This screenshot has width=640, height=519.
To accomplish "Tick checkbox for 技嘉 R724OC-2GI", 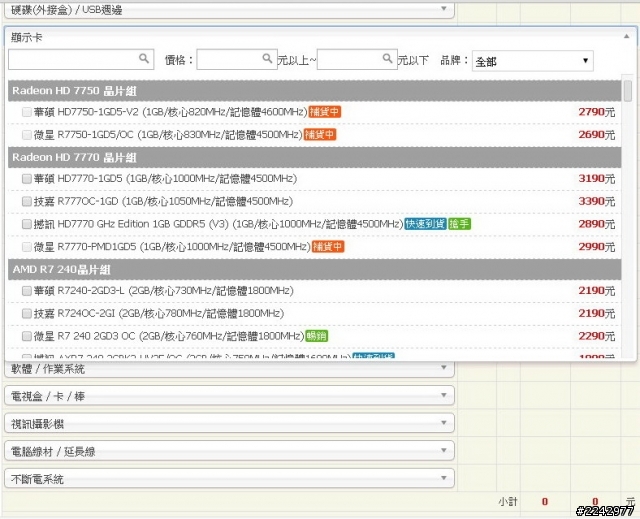I will click(x=27, y=313).
